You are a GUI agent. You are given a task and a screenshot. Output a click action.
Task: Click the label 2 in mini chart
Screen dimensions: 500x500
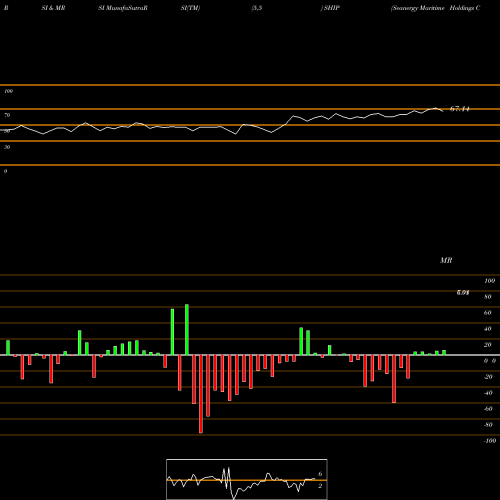click(320, 486)
